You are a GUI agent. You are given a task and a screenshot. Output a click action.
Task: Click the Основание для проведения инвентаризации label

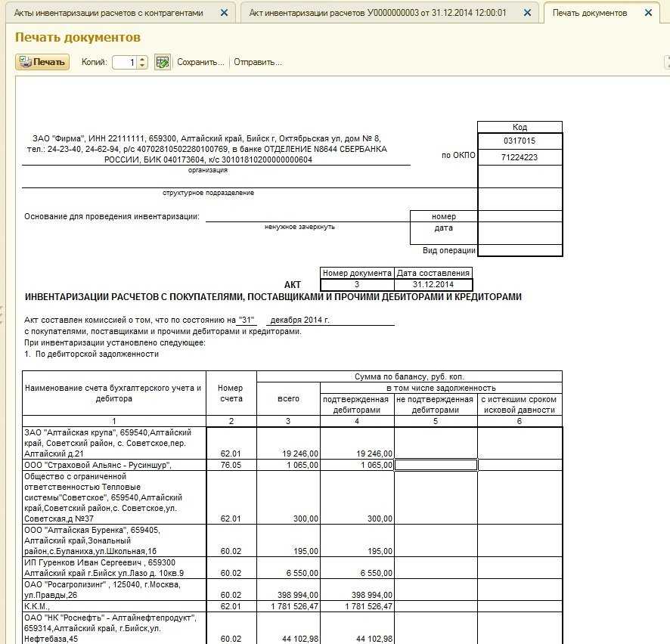coord(112,216)
